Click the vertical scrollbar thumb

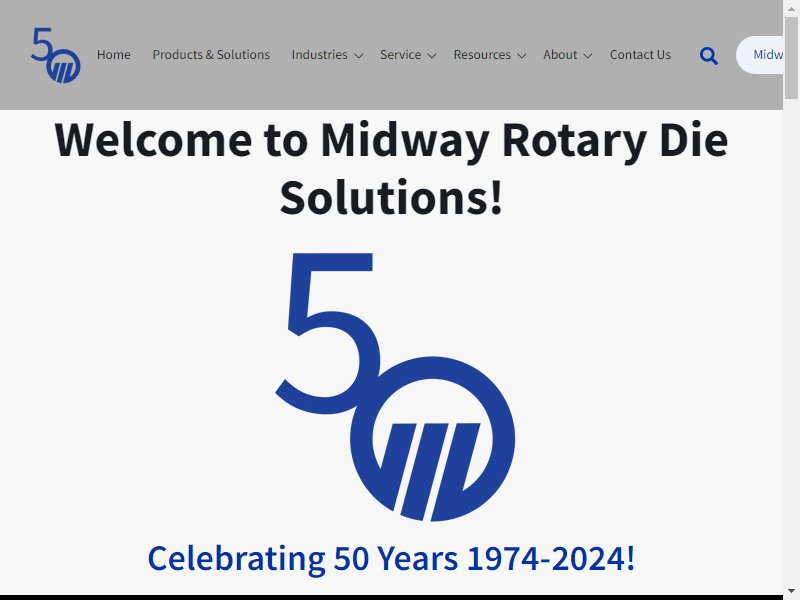[791, 58]
